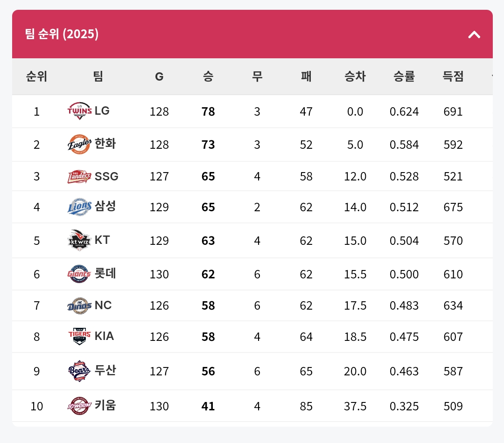The height and width of the screenshot is (443, 504).
Task: Sort by the 승률 column header
Action: pos(404,76)
